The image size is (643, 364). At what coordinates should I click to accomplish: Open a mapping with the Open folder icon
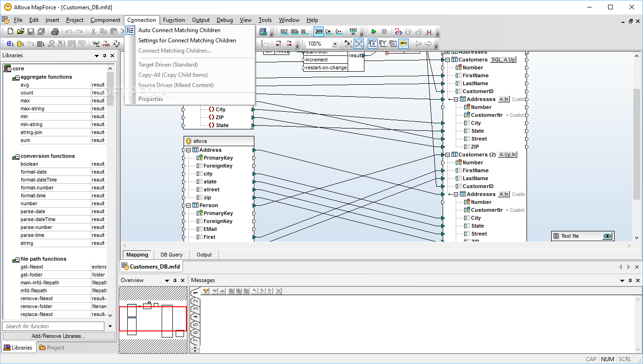[21, 32]
